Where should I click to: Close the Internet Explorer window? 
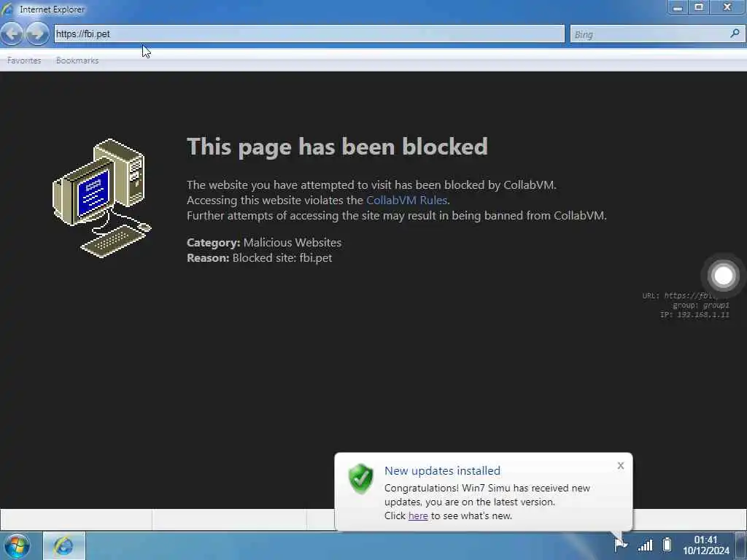[x=727, y=7]
